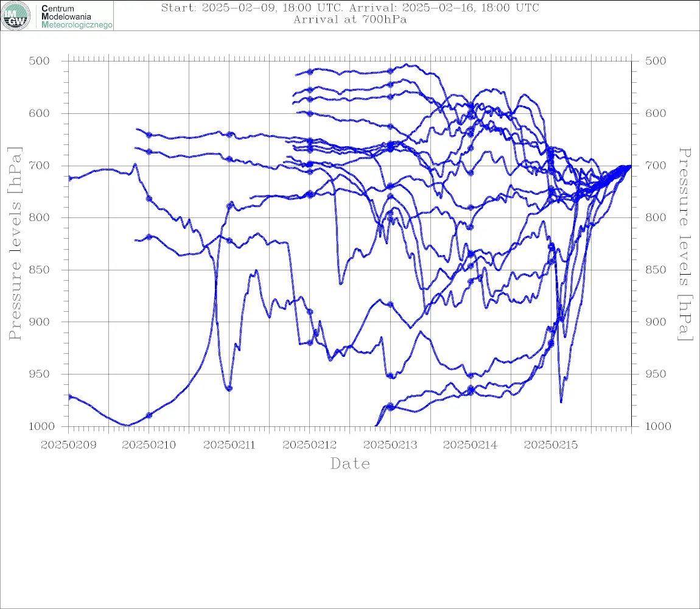
Task: Click the right axis 700 label
Action: click(x=656, y=165)
